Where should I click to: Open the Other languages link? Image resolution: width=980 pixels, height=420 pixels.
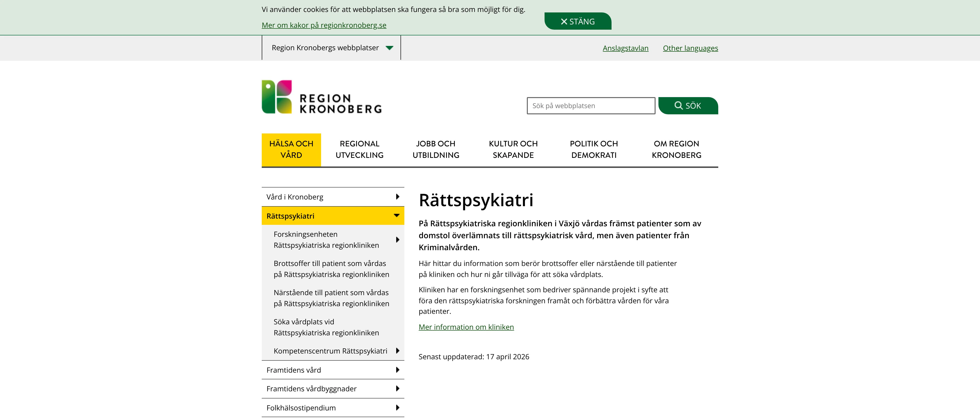[x=690, y=48]
